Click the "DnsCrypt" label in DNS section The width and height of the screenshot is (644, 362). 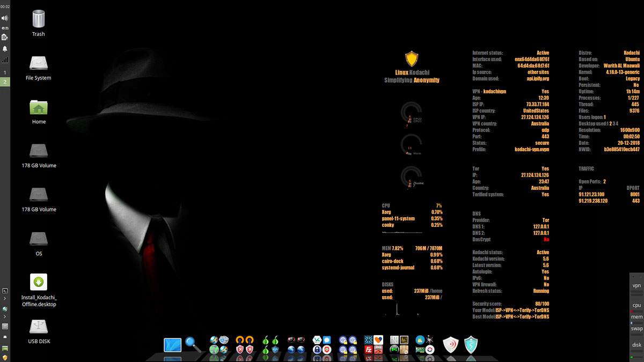(481, 240)
